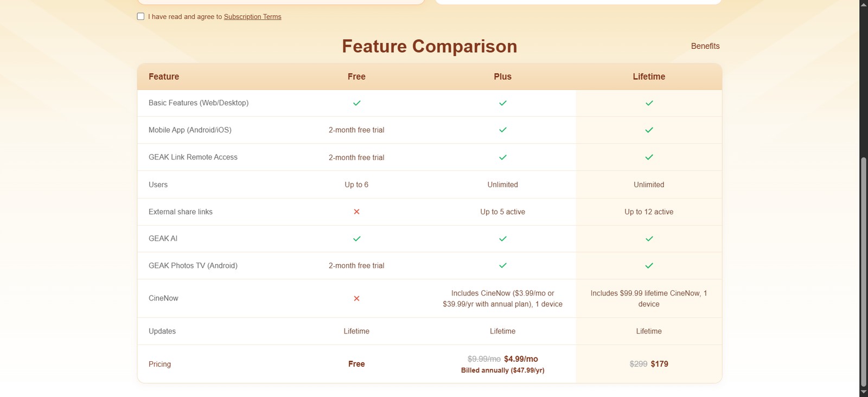Click the page scrollbar's up arrow

coord(864,4)
